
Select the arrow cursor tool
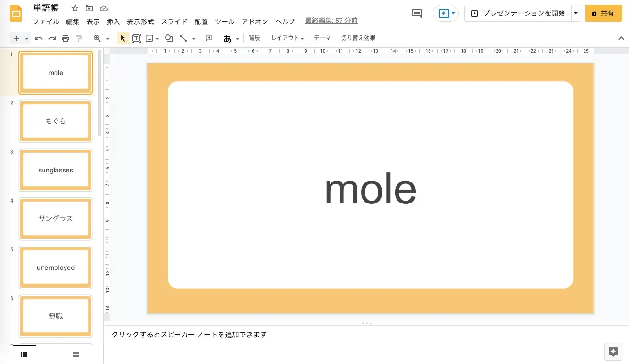coord(123,38)
